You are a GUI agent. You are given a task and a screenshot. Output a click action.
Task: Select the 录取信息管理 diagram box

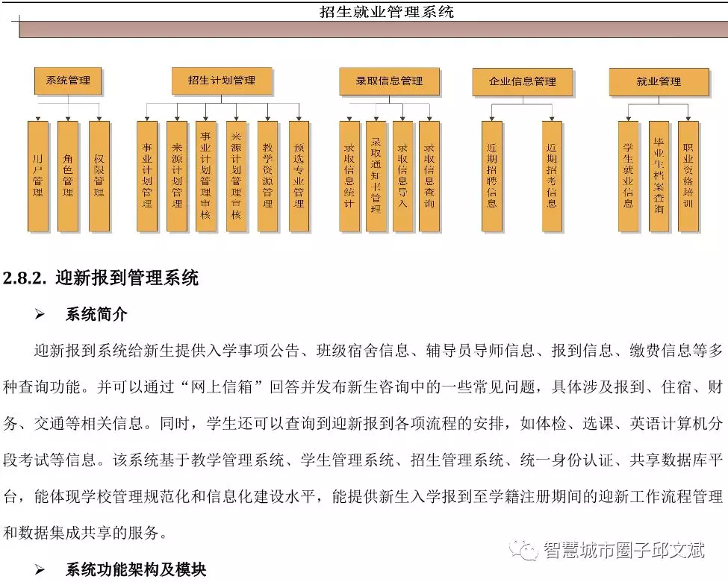(x=389, y=81)
